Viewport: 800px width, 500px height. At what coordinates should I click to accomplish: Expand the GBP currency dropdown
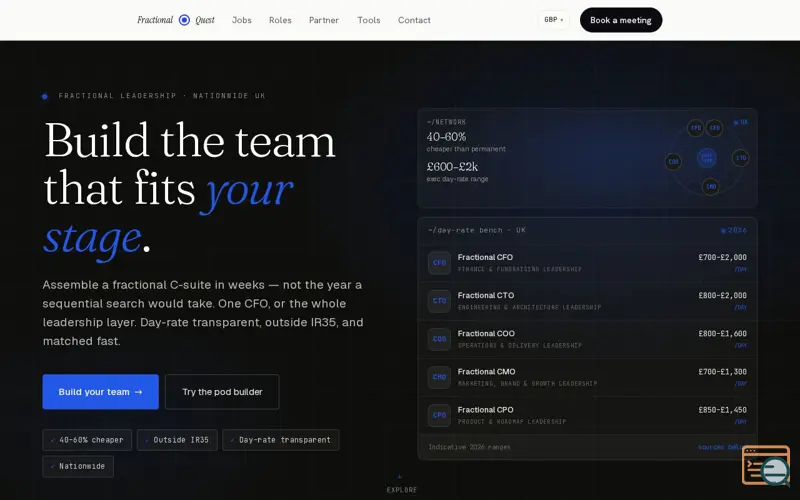[554, 20]
